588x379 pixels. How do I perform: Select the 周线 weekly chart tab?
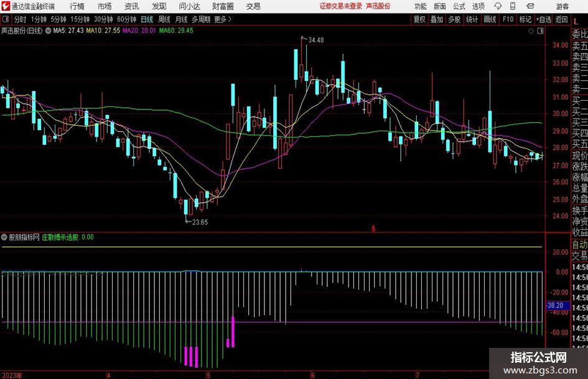(x=164, y=19)
